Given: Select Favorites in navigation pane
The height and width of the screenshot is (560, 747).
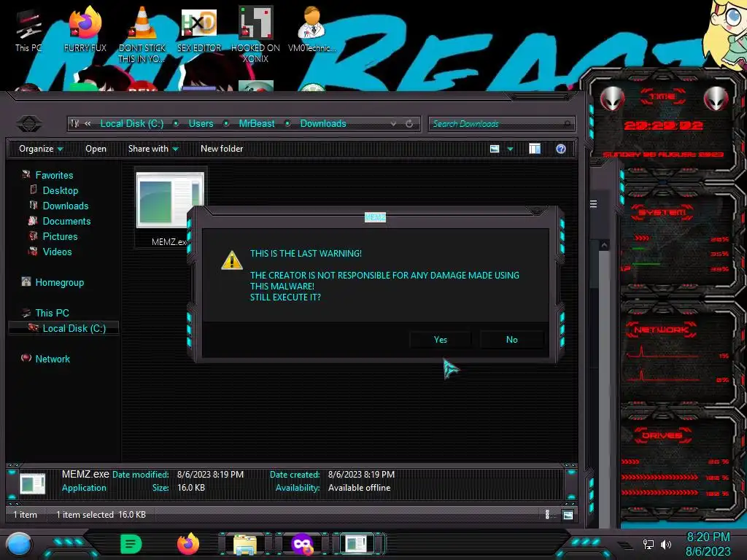Looking at the screenshot, I should pyautogui.click(x=54, y=175).
